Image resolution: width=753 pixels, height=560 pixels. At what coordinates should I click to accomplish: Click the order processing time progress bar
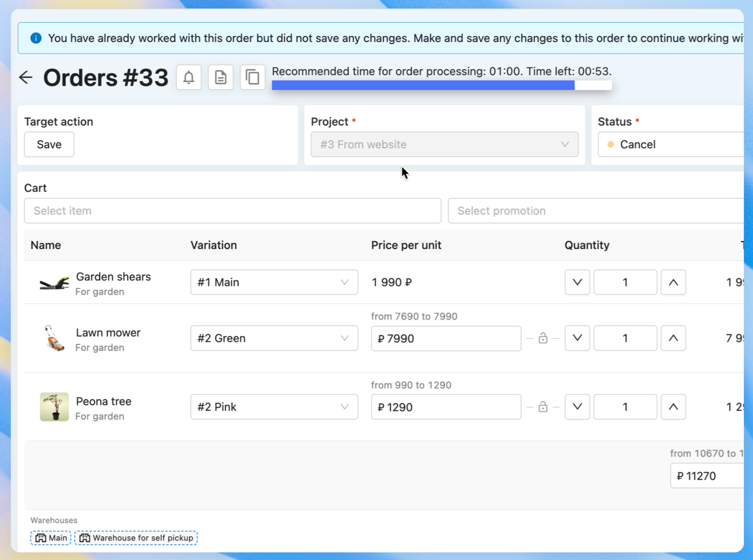point(442,85)
